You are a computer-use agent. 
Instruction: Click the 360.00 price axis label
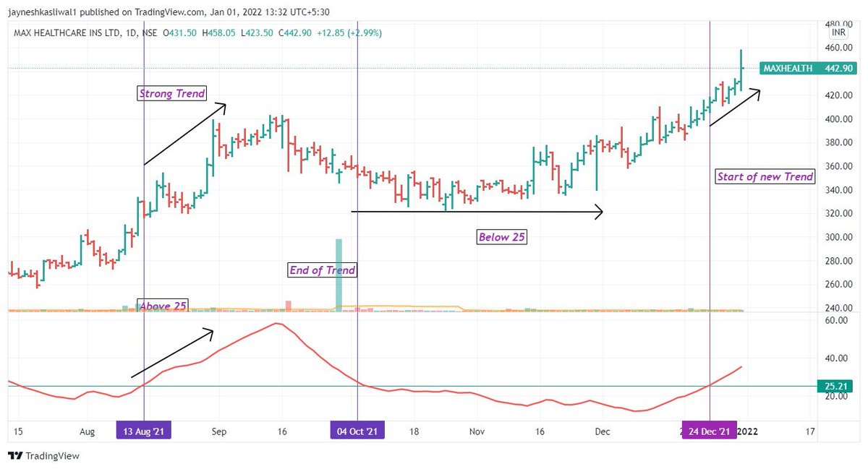click(838, 166)
